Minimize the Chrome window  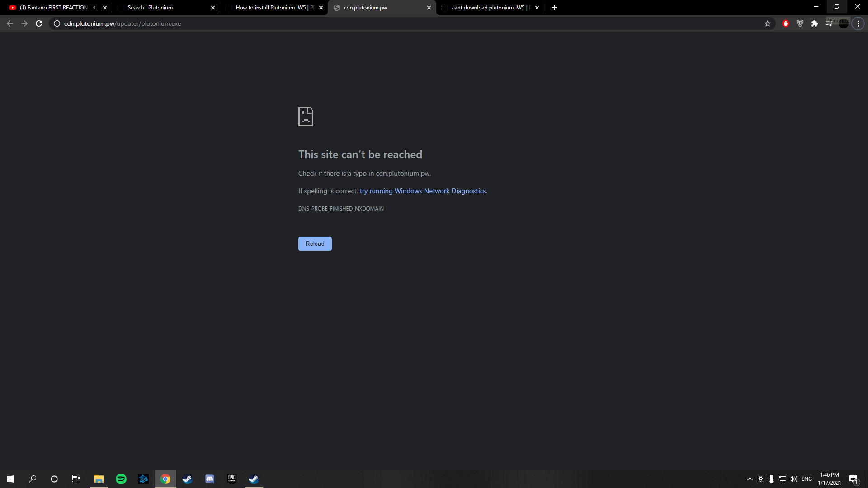[816, 7]
